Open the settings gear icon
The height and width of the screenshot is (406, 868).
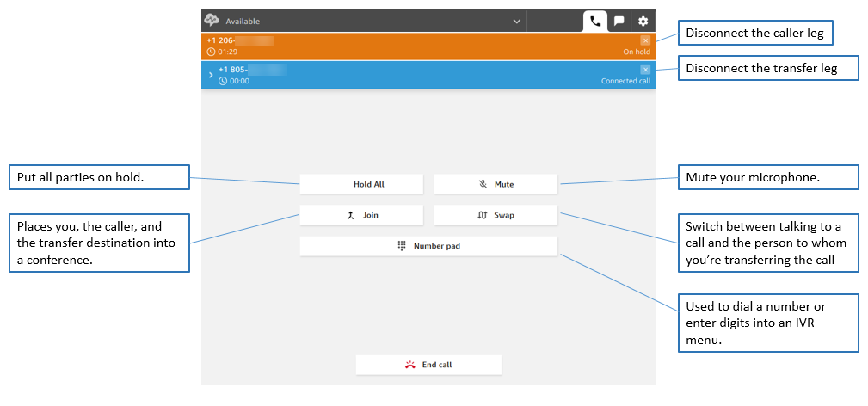[643, 22]
